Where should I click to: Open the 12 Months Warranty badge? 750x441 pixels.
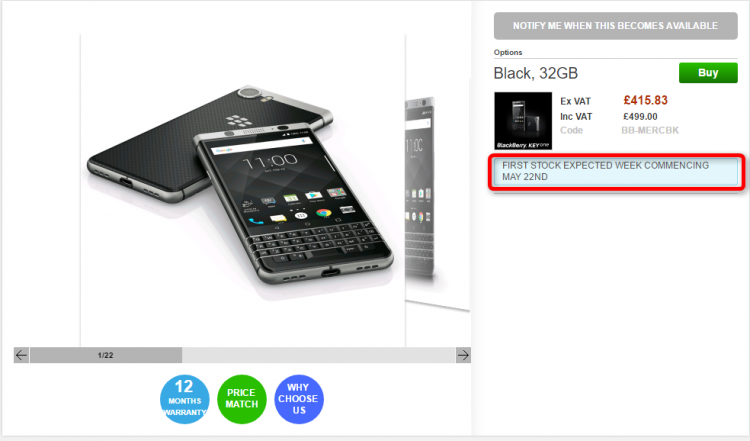tap(185, 399)
